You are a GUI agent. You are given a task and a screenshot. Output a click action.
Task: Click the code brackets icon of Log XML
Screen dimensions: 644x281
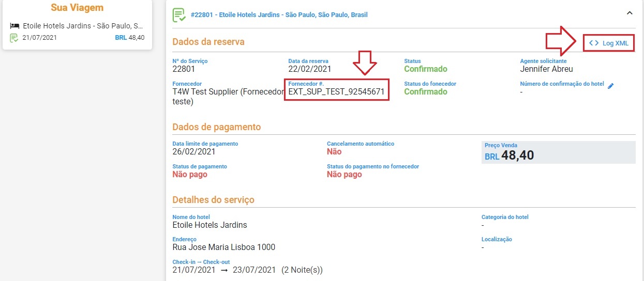coord(594,43)
